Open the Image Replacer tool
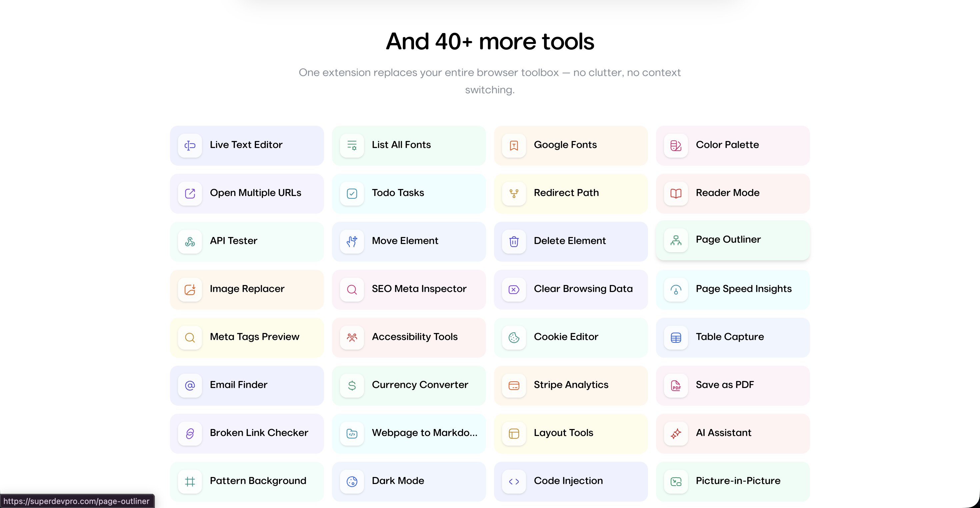 247,289
